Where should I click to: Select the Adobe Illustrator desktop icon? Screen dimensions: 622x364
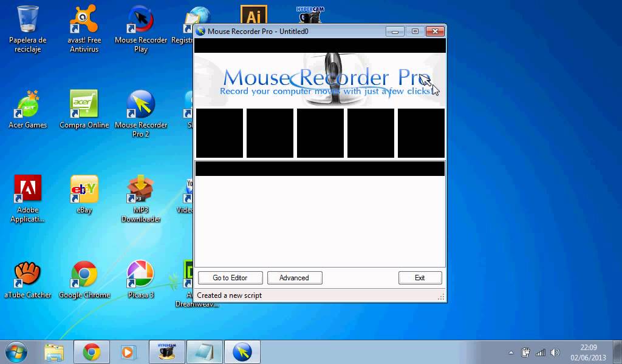(253, 15)
